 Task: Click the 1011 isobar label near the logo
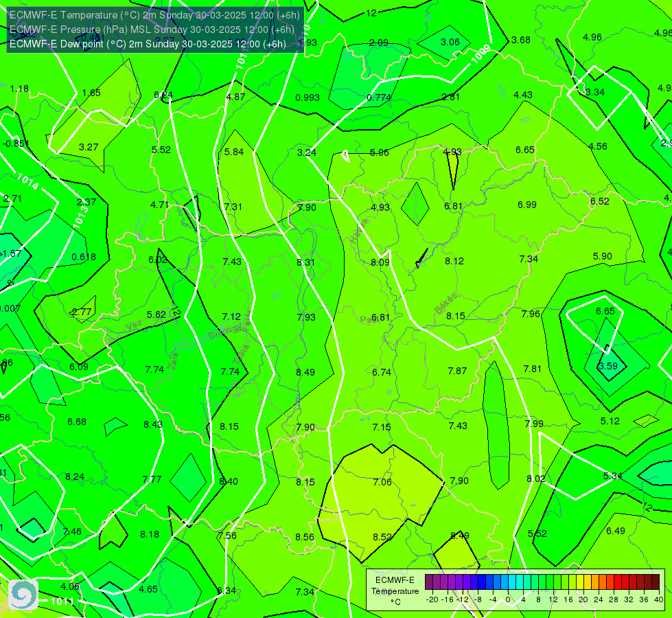click(62, 602)
